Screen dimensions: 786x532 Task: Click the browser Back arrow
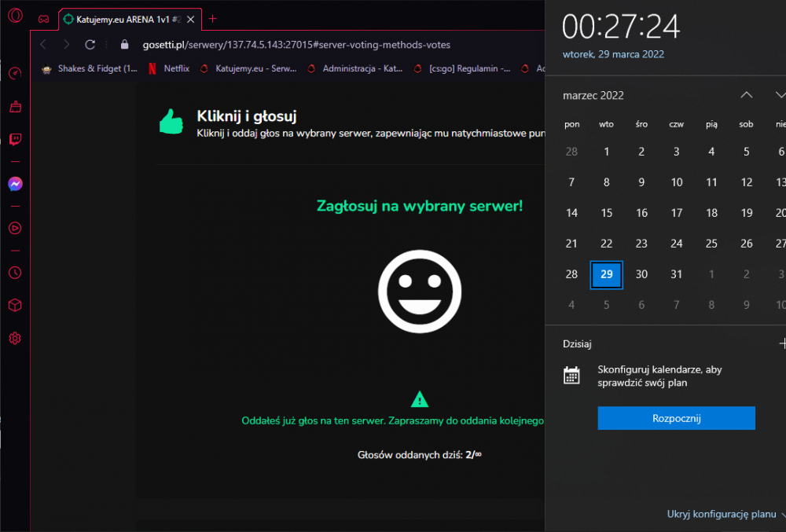[x=43, y=45]
